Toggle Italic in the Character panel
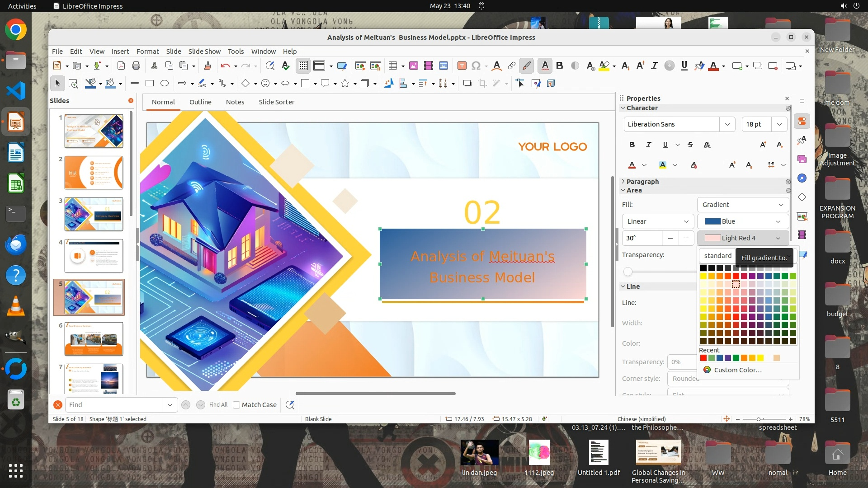This screenshot has width=868, height=488. (648, 145)
